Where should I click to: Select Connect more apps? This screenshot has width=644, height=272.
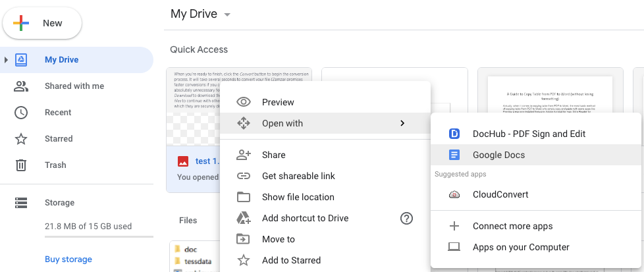click(536, 226)
